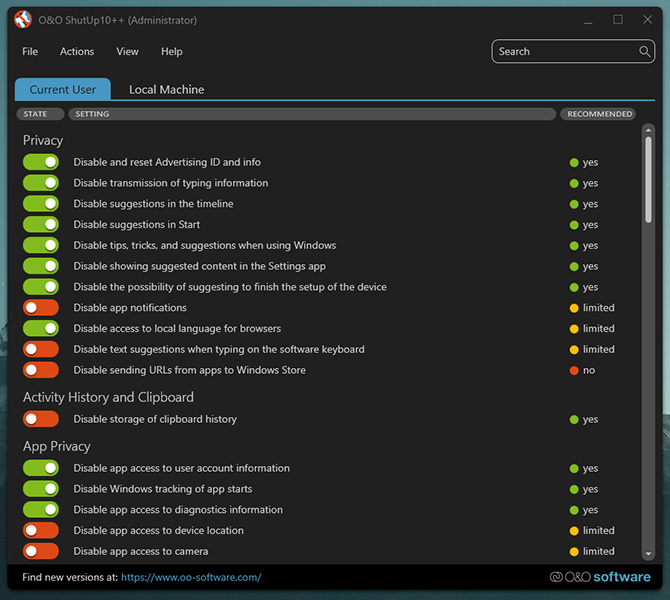Toggle Disable and reset Advertising ID switch
Image resolution: width=670 pixels, height=600 pixels.
click(x=41, y=162)
